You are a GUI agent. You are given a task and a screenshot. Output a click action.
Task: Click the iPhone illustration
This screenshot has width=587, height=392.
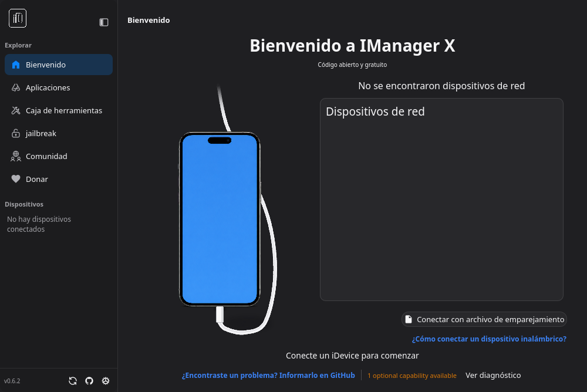(x=220, y=219)
